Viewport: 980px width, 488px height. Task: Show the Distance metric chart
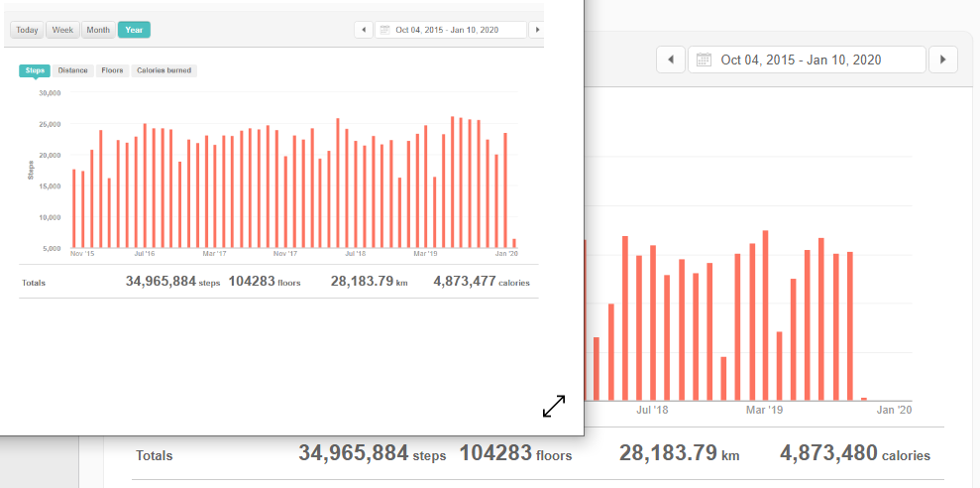(72, 70)
